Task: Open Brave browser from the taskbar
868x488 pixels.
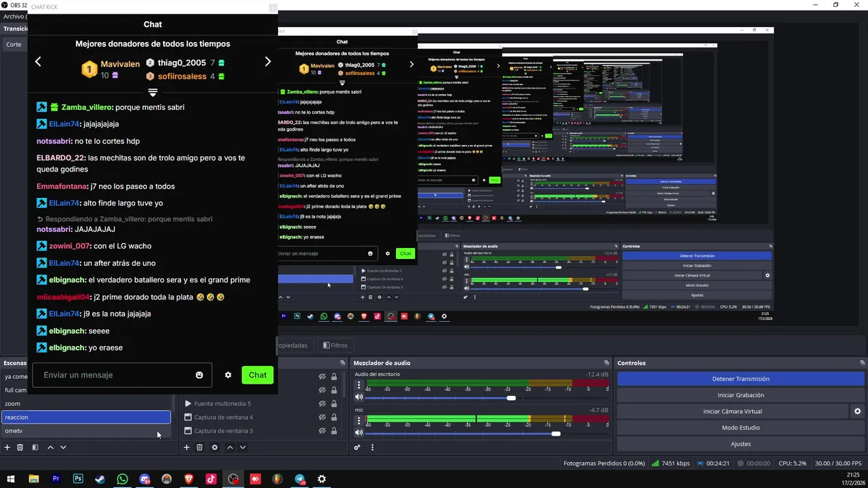Action: tap(189, 479)
